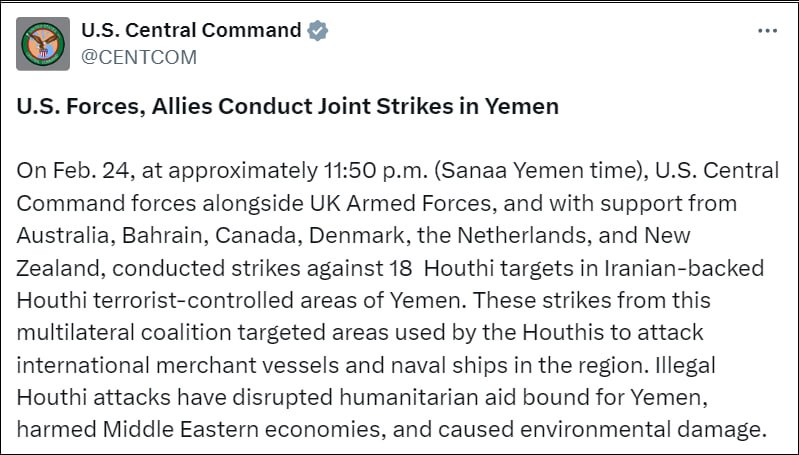Open the @CENTCOM handle link
Viewport: 799px width, 455px height.
[x=138, y=56]
